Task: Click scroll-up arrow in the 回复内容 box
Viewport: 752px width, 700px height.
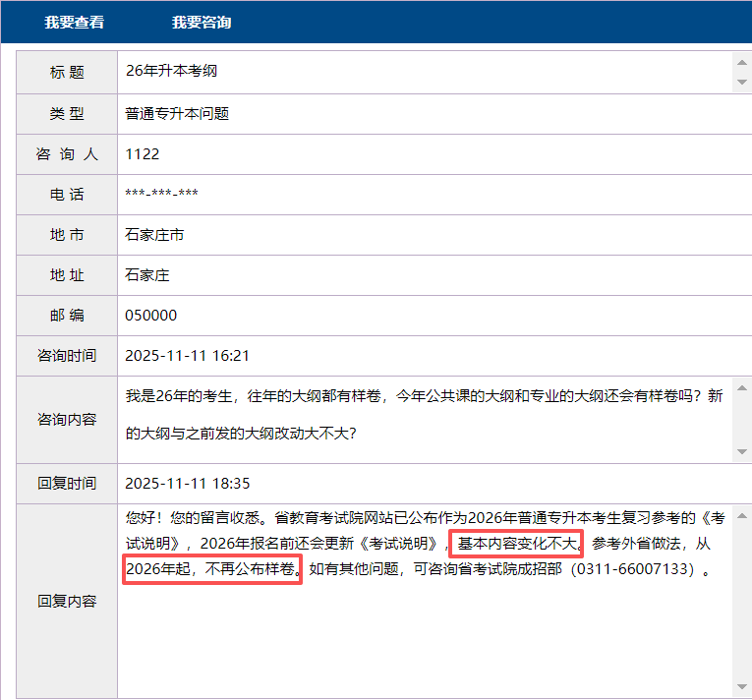Action: point(742,515)
